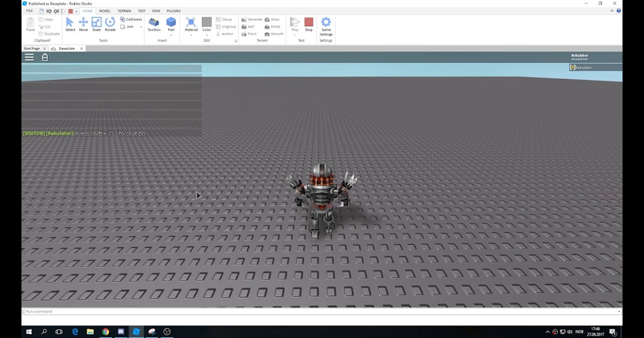This screenshot has width=644, height=338.
Task: Expand the Material dropdown arrow
Action: pyautogui.click(x=191, y=35)
